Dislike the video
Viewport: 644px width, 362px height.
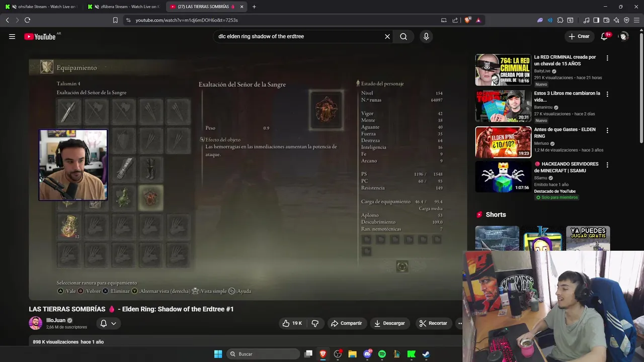(x=315, y=323)
